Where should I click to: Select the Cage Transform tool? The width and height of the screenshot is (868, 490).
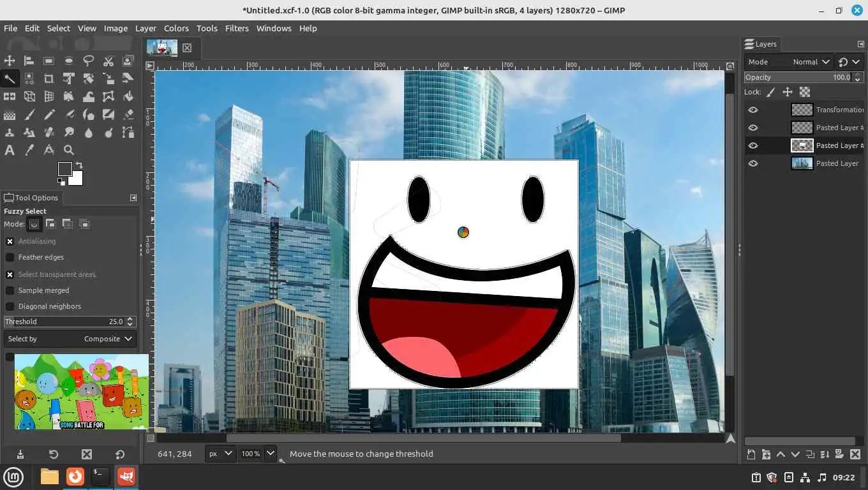pyautogui.click(x=108, y=96)
